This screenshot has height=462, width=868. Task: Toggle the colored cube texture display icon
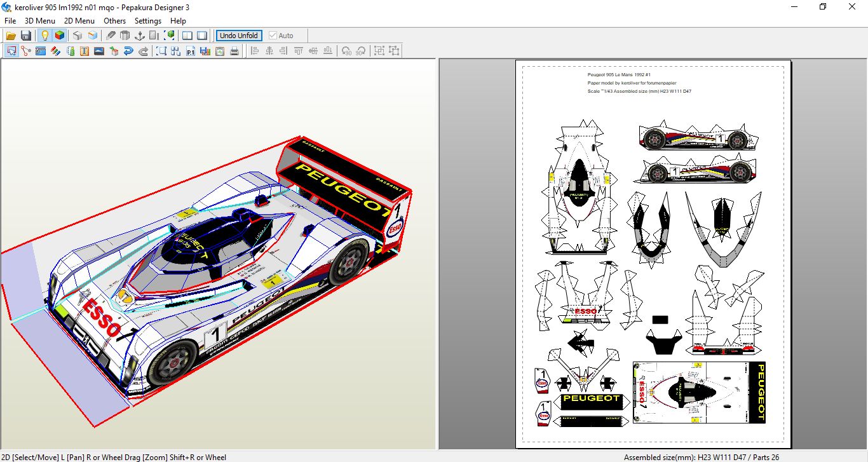point(59,36)
